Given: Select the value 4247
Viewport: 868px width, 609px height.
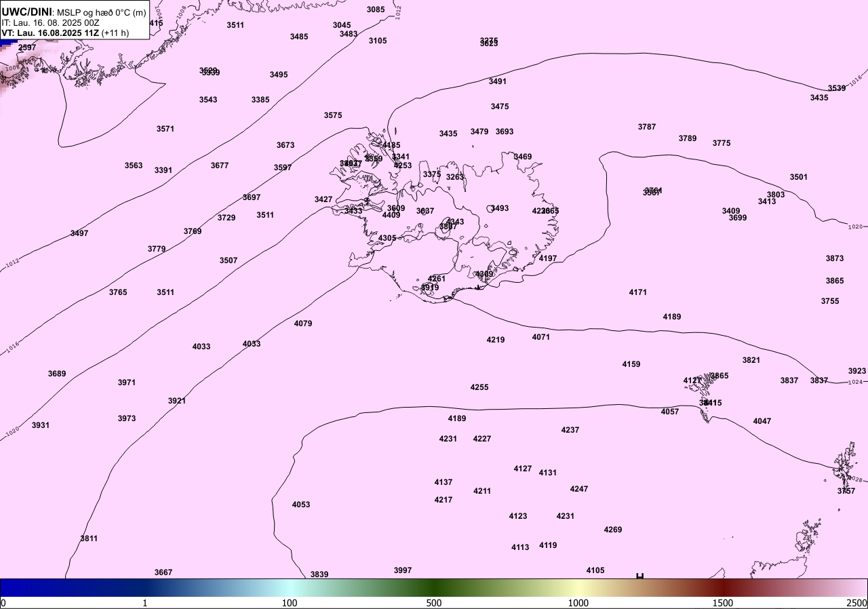Looking at the screenshot, I should tap(579, 489).
